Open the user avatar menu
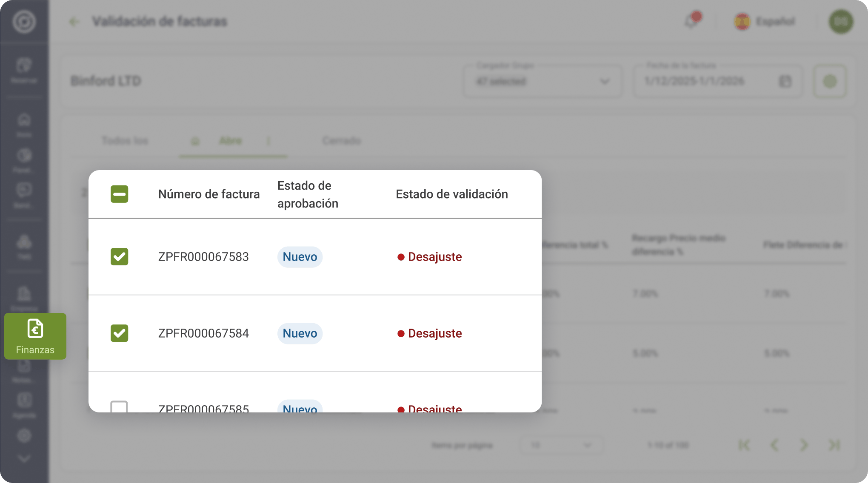Screen dimensions: 868x483 coord(841,21)
